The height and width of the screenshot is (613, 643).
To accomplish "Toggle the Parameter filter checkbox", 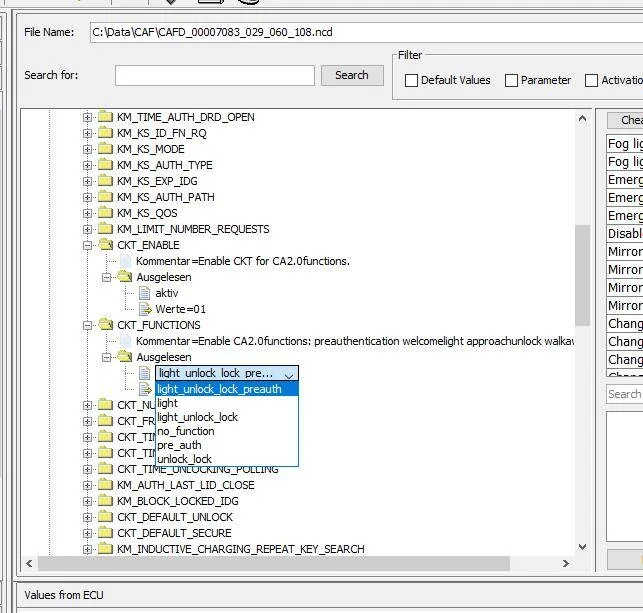I will [x=511, y=80].
